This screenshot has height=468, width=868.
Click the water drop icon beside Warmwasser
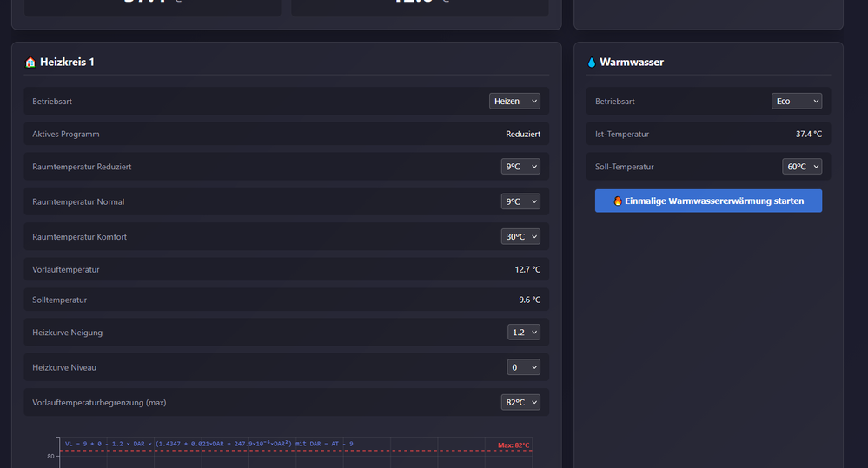coord(591,63)
